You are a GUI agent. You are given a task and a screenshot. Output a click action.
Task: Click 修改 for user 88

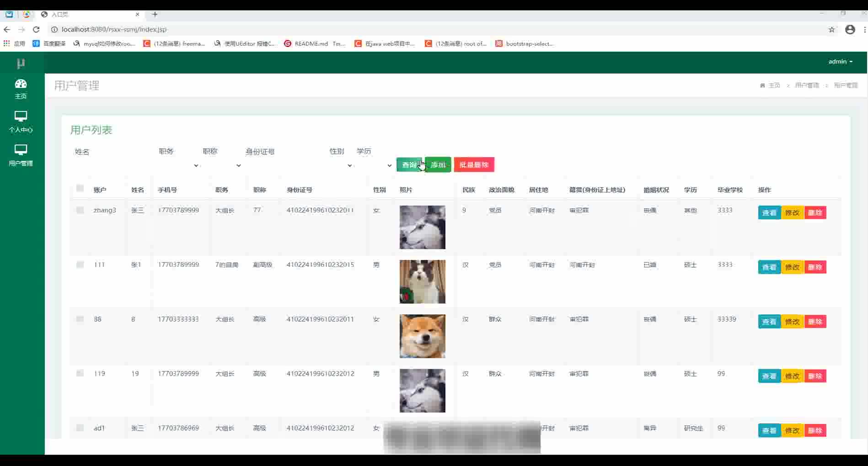click(x=792, y=322)
